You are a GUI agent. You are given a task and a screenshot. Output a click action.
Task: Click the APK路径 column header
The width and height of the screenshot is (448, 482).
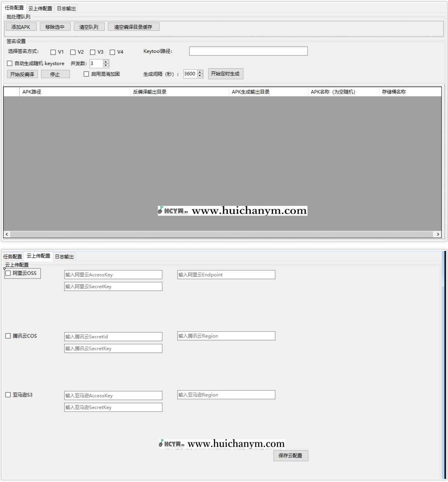coord(75,92)
